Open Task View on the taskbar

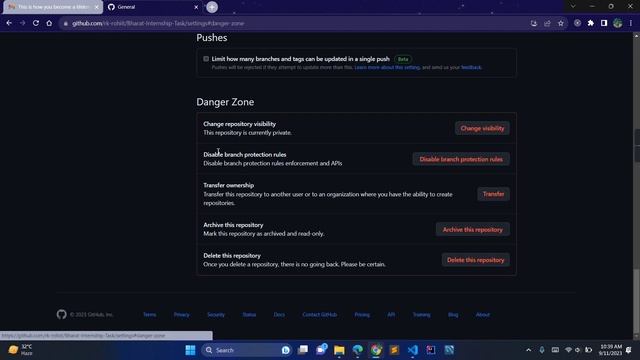[303, 350]
